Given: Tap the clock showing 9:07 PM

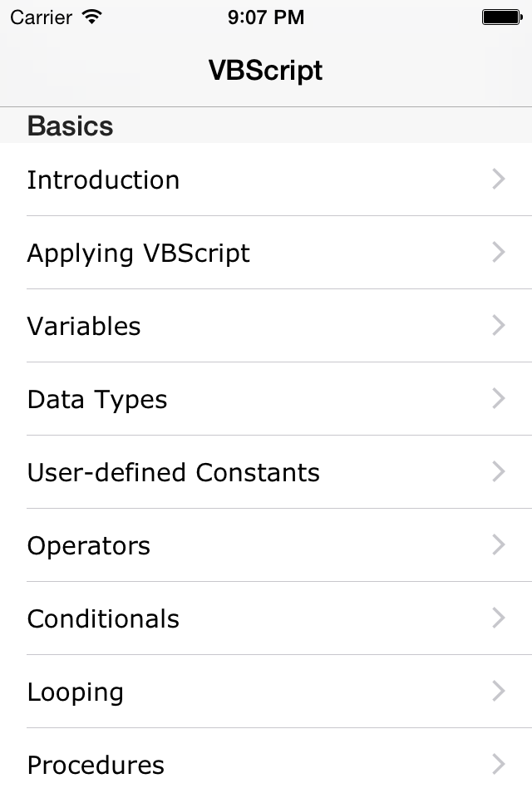Looking at the screenshot, I should (x=266, y=17).
